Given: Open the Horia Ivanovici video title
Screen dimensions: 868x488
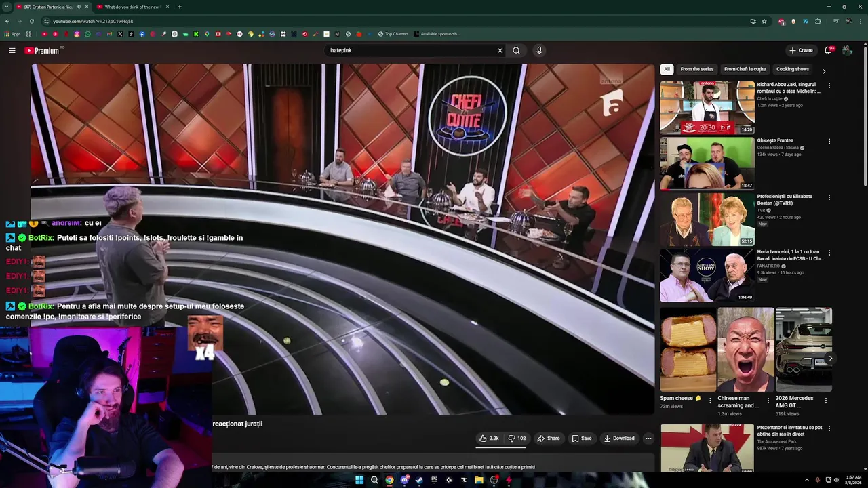Looking at the screenshot, I should (790, 255).
